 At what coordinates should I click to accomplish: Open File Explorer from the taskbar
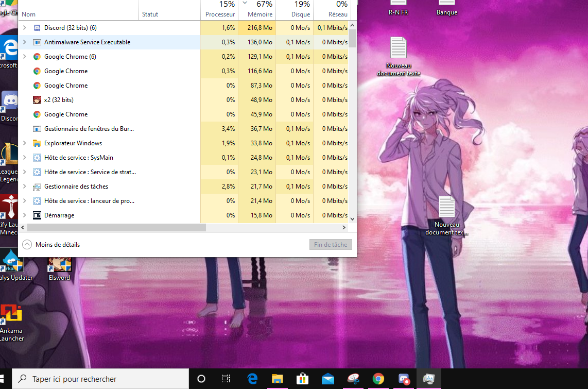click(x=278, y=379)
